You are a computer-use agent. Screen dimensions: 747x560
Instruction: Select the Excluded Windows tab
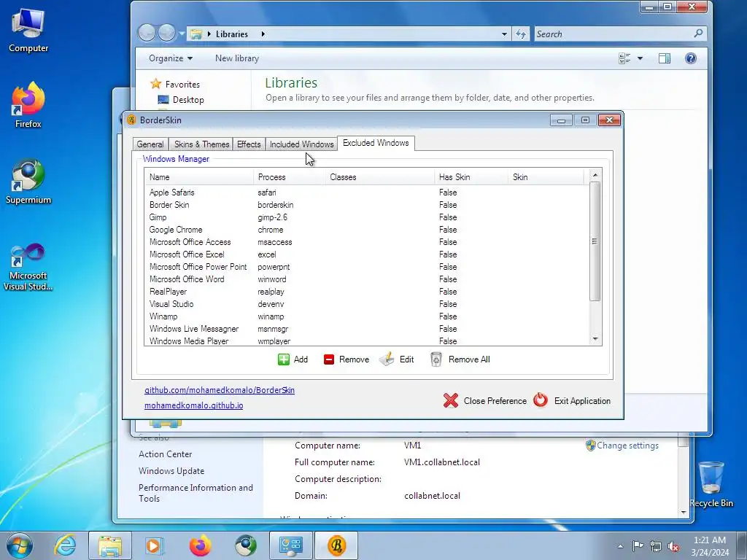376,143
